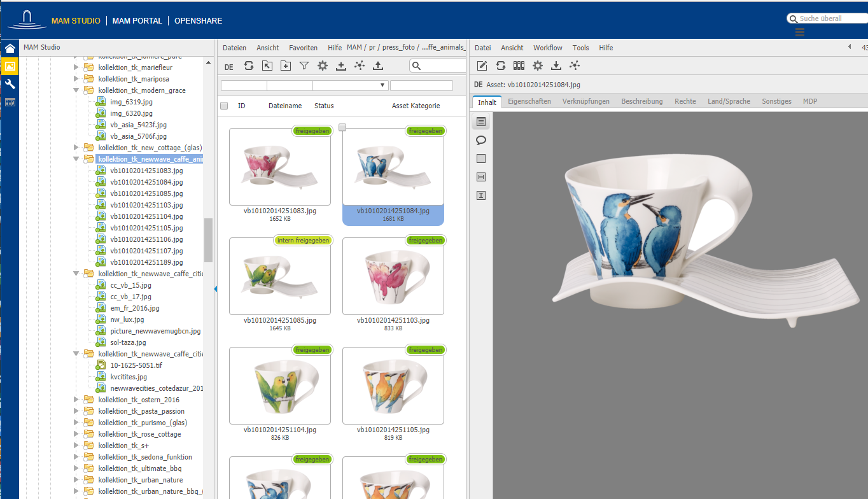Viewport: 868px width, 499px height.
Task: Expand the kollektion_tk_pasta_passion folder
Action: tap(76, 411)
